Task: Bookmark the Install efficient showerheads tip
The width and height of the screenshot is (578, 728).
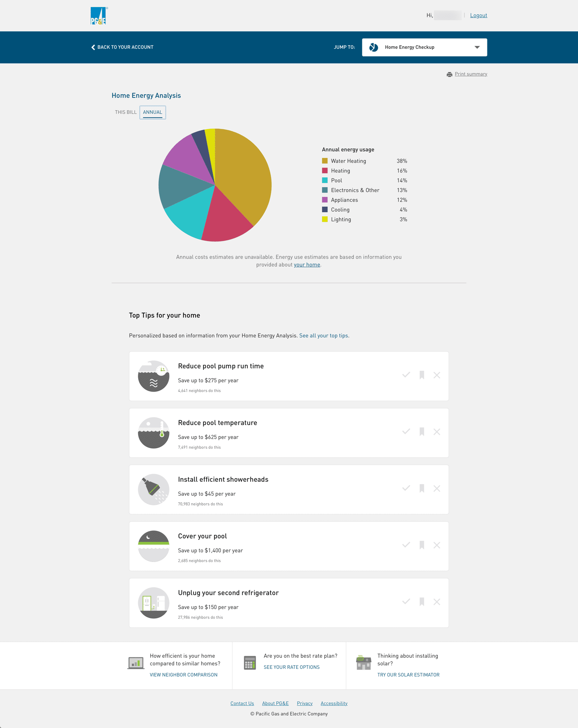Action: (x=422, y=488)
